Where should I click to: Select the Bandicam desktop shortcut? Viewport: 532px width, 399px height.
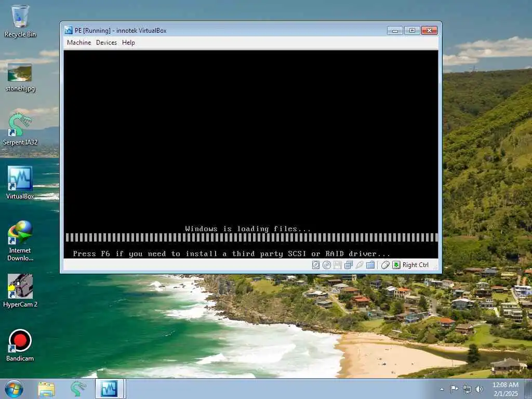(20, 345)
